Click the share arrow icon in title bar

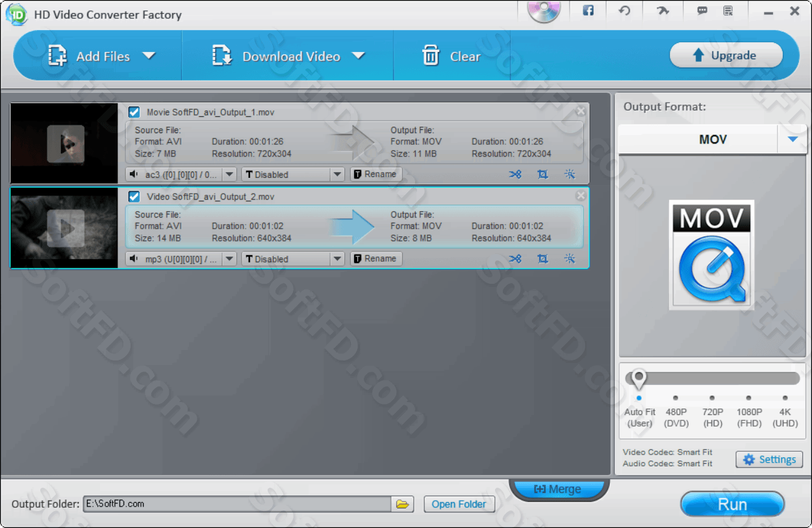[x=662, y=10]
